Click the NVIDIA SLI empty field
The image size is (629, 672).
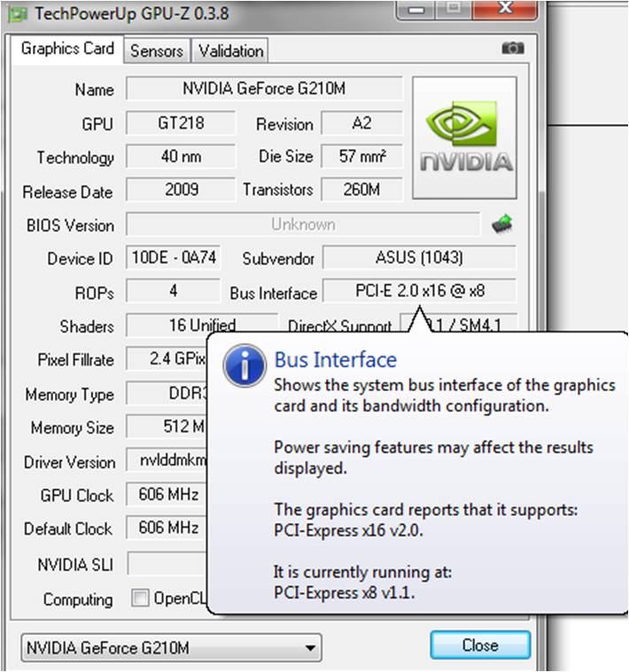tap(167, 563)
